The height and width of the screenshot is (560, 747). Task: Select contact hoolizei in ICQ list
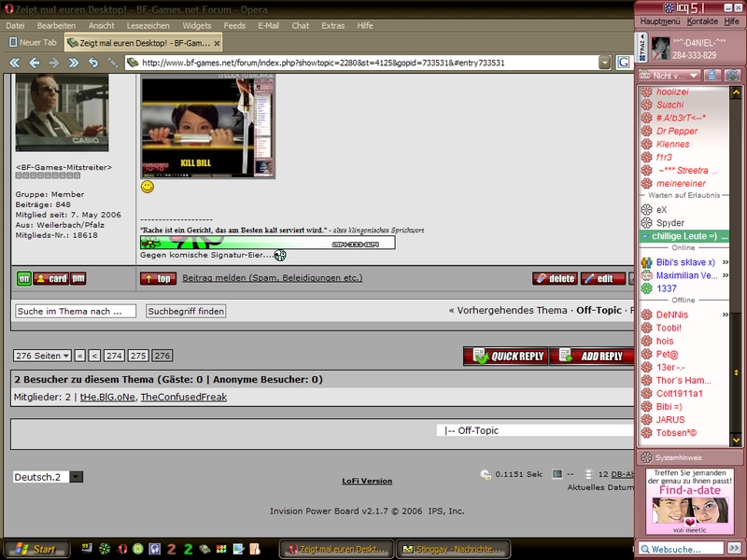(672, 91)
